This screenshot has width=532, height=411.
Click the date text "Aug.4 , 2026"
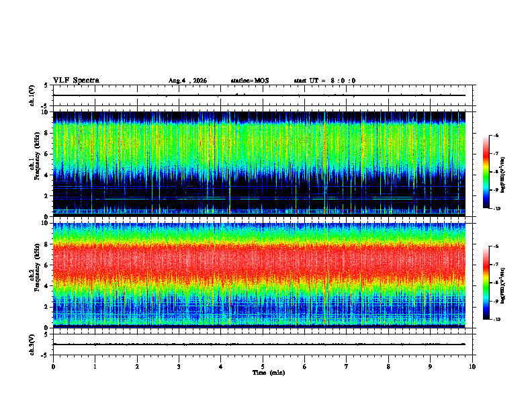187,81
